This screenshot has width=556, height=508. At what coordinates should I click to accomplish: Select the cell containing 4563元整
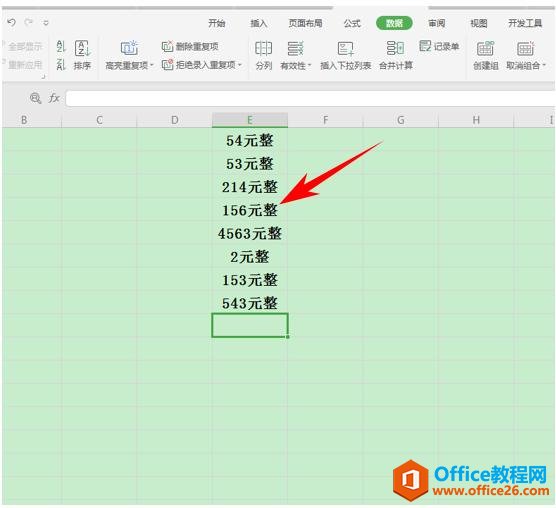[250, 233]
